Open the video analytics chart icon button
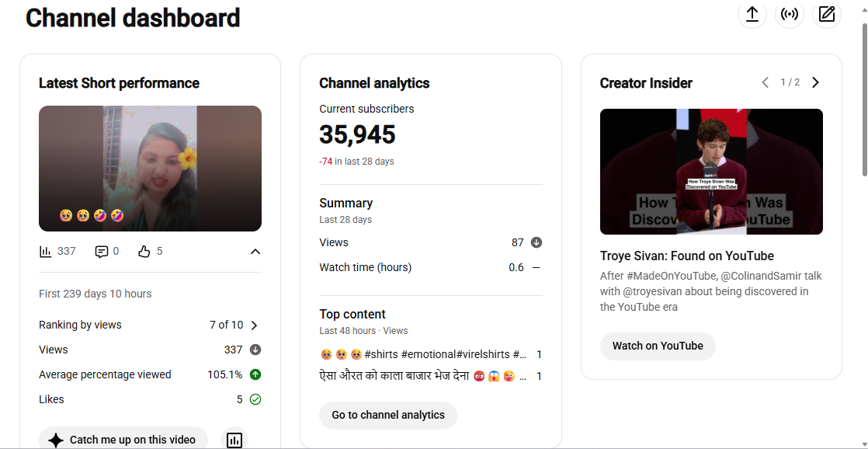 coord(234,440)
